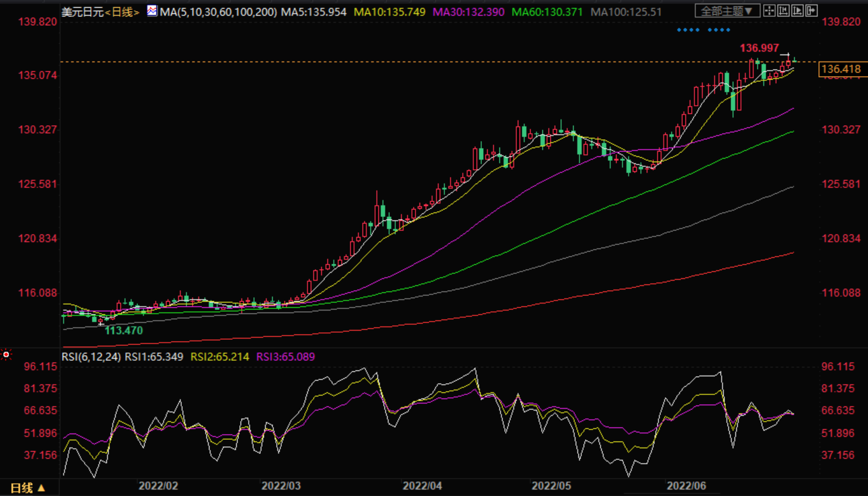Click the left RSI axis value 37.156

pyautogui.click(x=40, y=455)
